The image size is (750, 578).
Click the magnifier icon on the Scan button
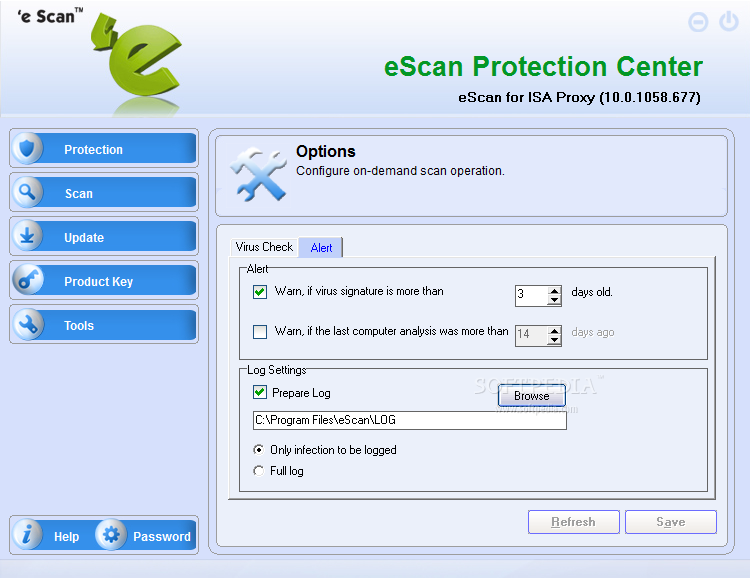[x=27, y=192]
